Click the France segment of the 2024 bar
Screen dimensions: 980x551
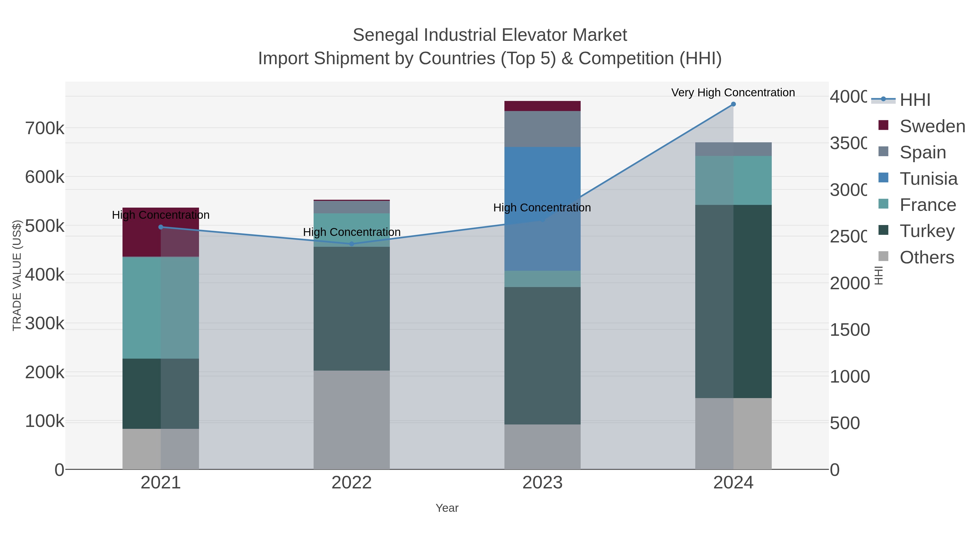(733, 180)
